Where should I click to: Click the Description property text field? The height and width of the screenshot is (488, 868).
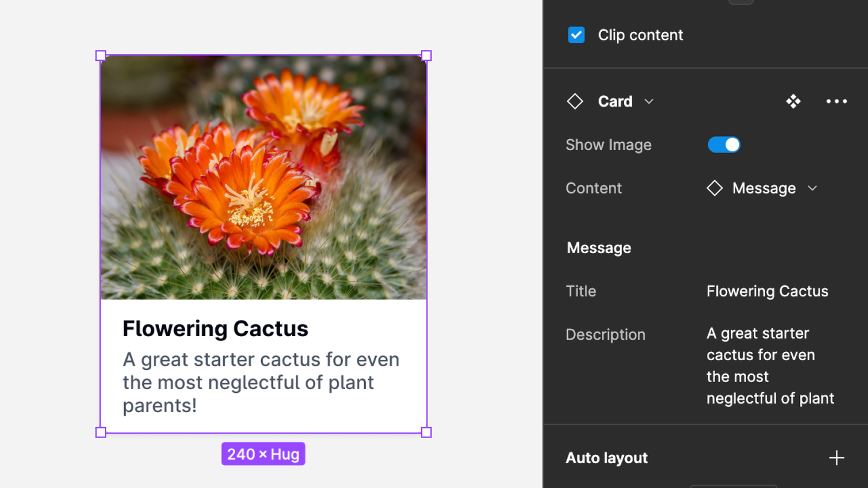tap(770, 366)
